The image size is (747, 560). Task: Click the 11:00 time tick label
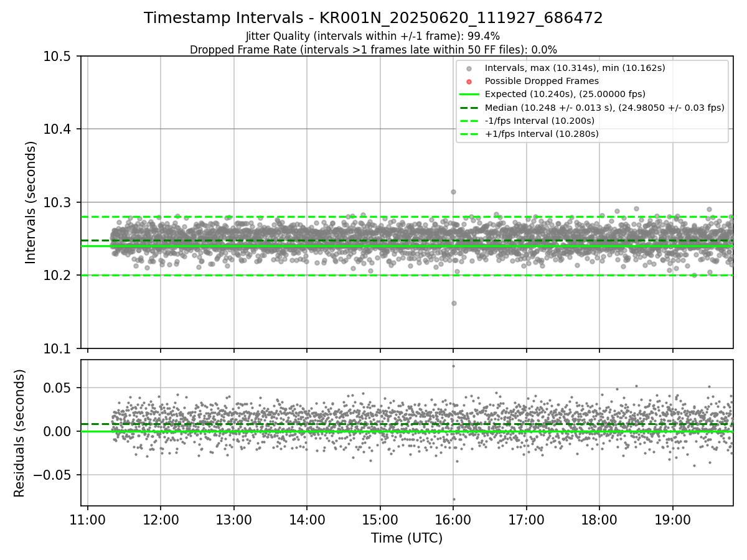point(88,519)
